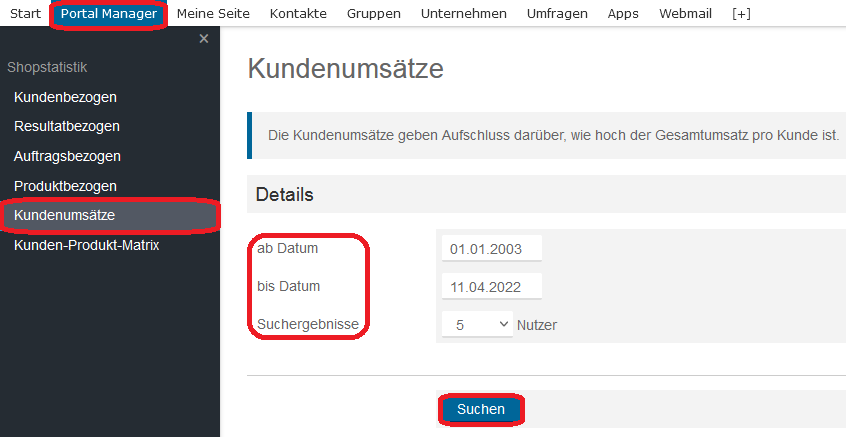Select Auftragsbezogen in the sidebar
The width and height of the screenshot is (846, 437).
pos(67,156)
